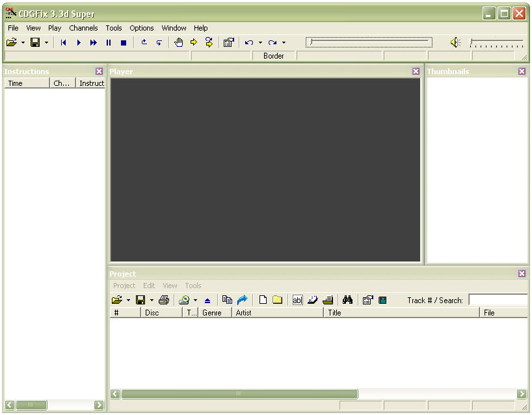Click the Print icon in Project toolbar
Screen dimensions: 532x415
pyautogui.click(x=164, y=300)
